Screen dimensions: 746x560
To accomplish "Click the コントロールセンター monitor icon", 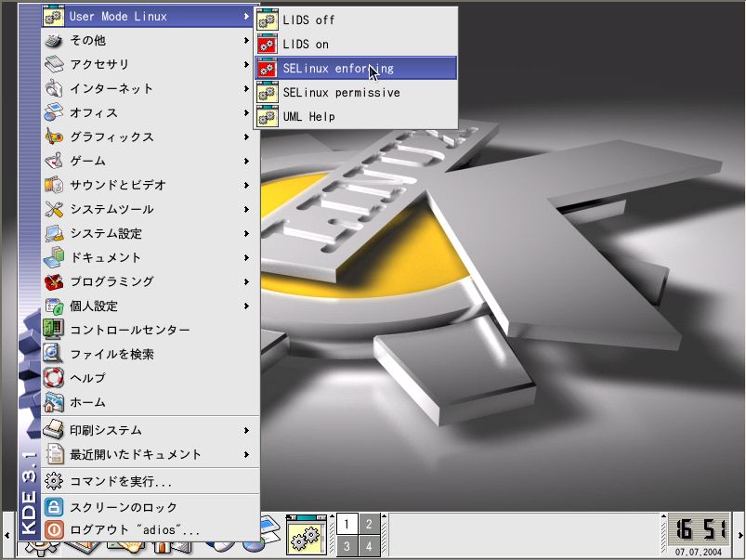I will click(x=53, y=330).
